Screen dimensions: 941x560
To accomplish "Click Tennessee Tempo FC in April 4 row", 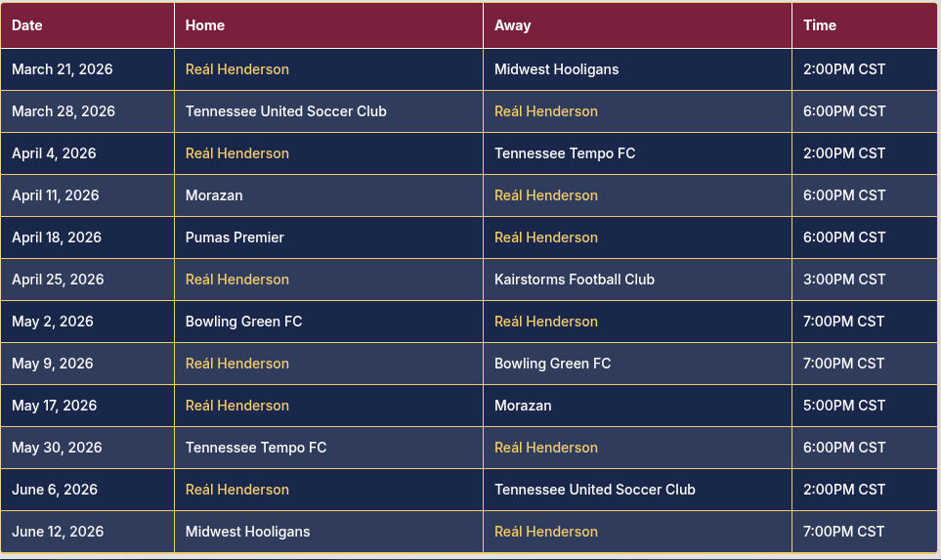I will coord(565,153).
